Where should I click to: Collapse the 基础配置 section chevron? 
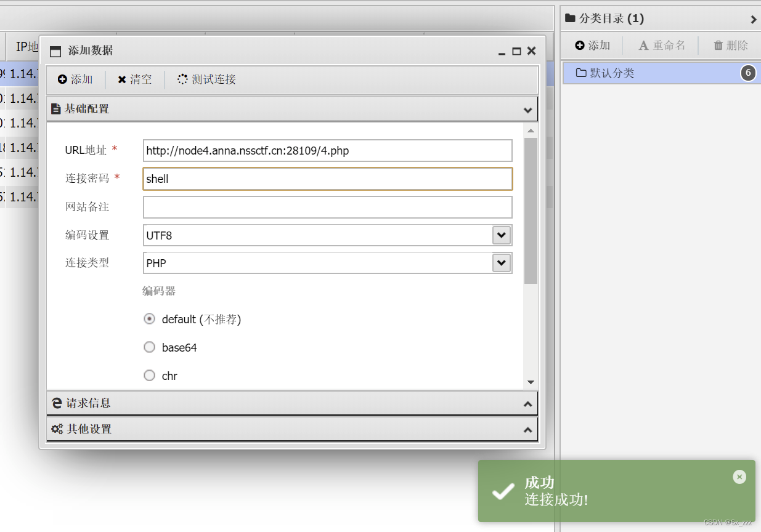tap(527, 109)
